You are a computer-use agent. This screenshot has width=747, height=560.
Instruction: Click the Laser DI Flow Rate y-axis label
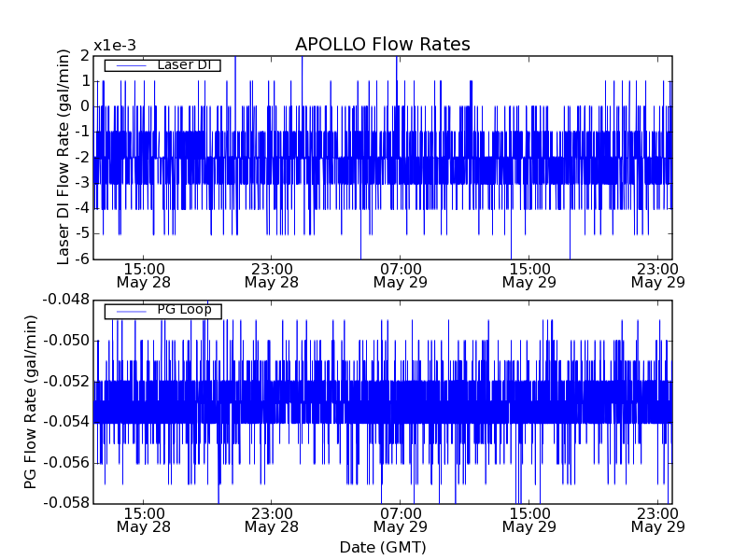coord(63,157)
